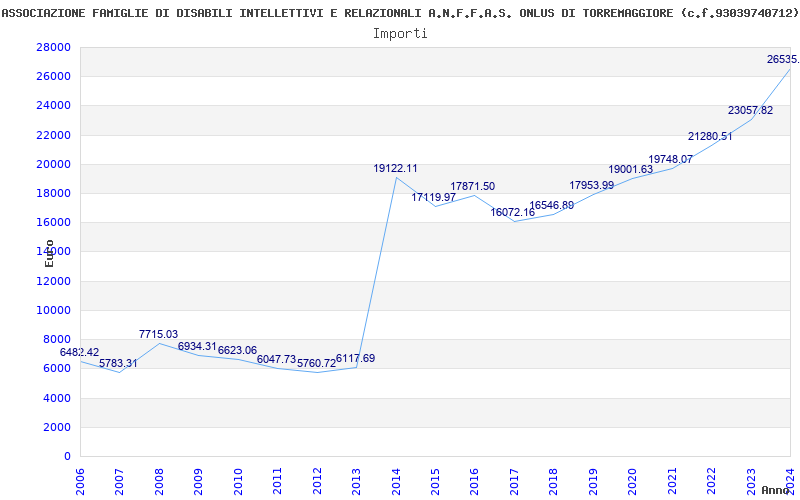Click the data label 16546.89
The height and width of the screenshot is (500, 800).
[552, 206]
